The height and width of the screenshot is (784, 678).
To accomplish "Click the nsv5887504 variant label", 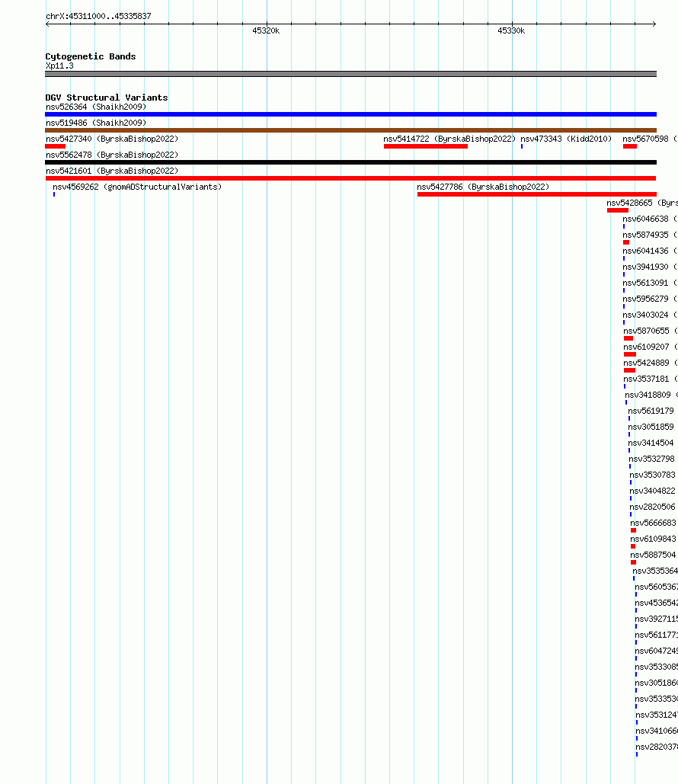I will click(653, 555).
